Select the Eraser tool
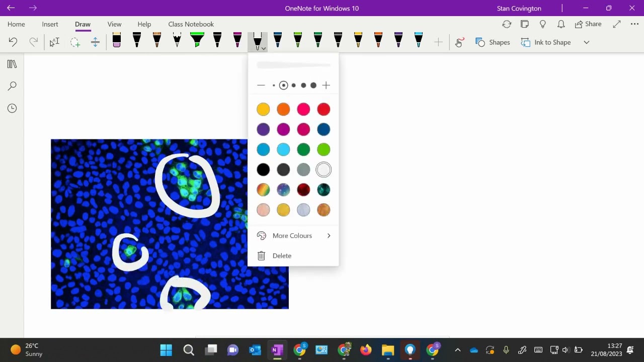Image resolution: width=644 pixels, height=362 pixels. click(117, 41)
